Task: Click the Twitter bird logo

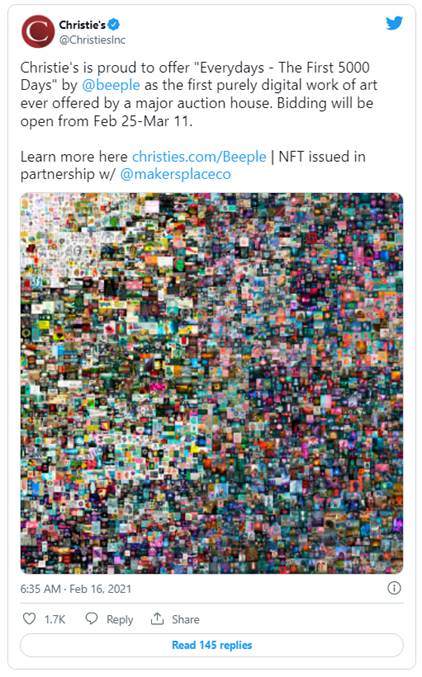Action: (x=394, y=23)
